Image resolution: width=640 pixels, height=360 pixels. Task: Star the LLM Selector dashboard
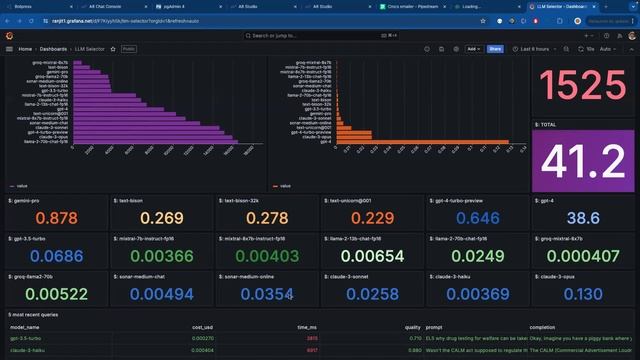(x=113, y=49)
